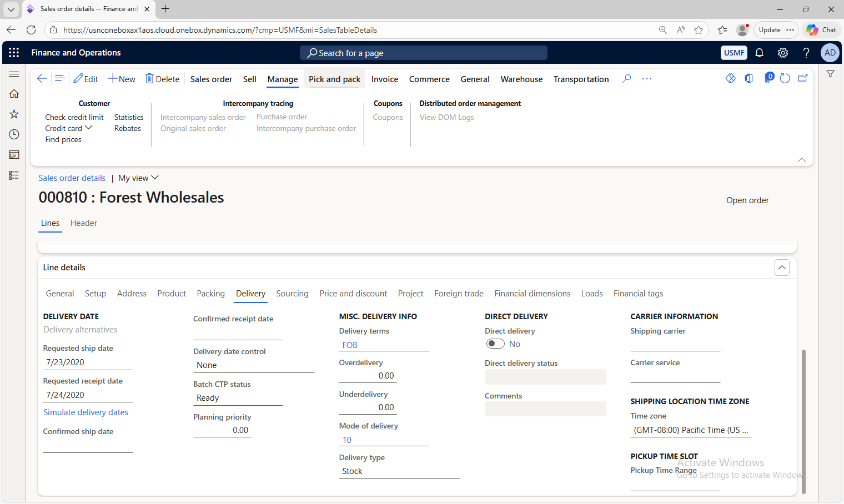Open the My view dropdown
Screen dimensions: 844x504
138,178
